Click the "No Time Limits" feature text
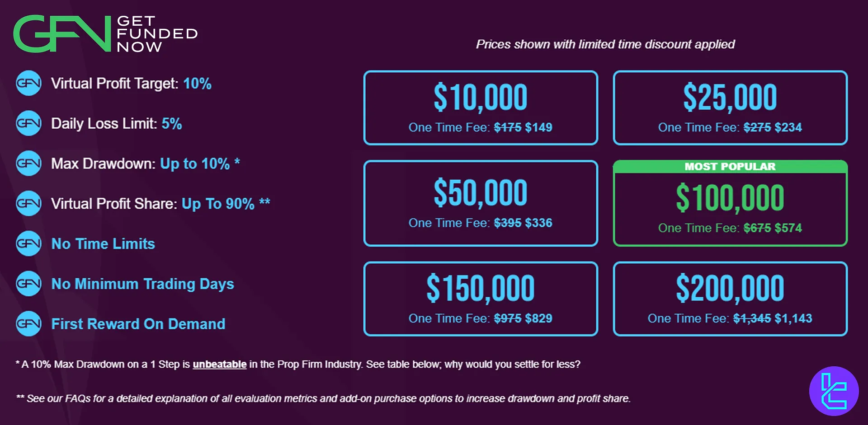This screenshot has height=425, width=868. click(x=103, y=244)
